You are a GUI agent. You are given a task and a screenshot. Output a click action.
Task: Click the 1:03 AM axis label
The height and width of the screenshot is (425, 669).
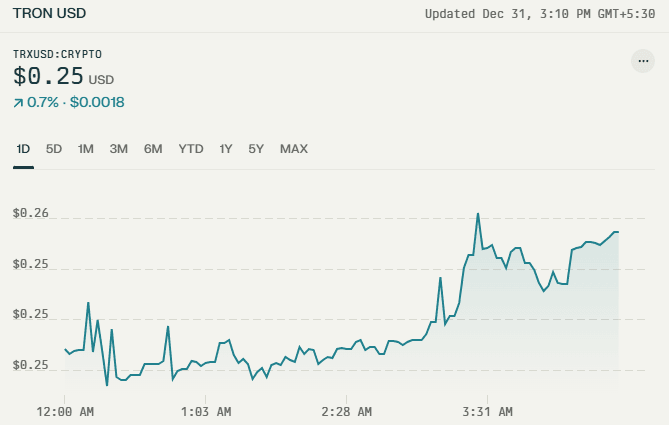tap(206, 412)
